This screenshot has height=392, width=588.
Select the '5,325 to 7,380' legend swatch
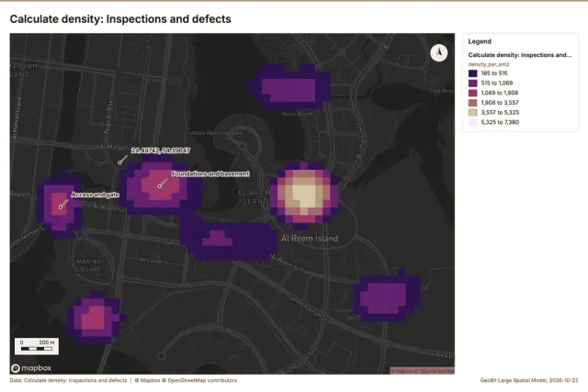[473, 122]
